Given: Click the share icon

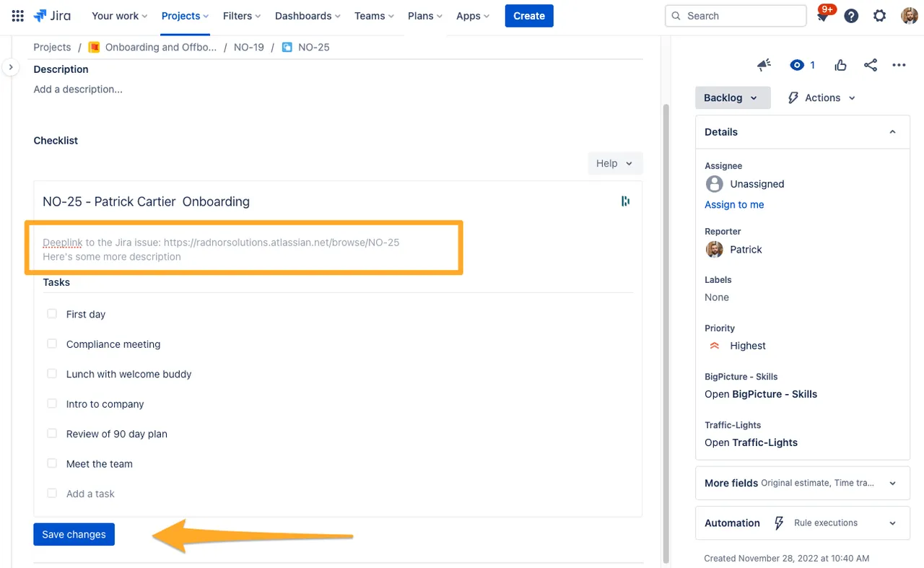Looking at the screenshot, I should click(871, 65).
